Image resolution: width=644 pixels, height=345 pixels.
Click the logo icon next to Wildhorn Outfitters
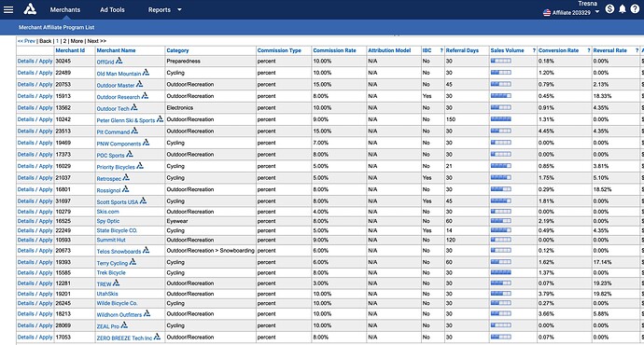[147, 313]
